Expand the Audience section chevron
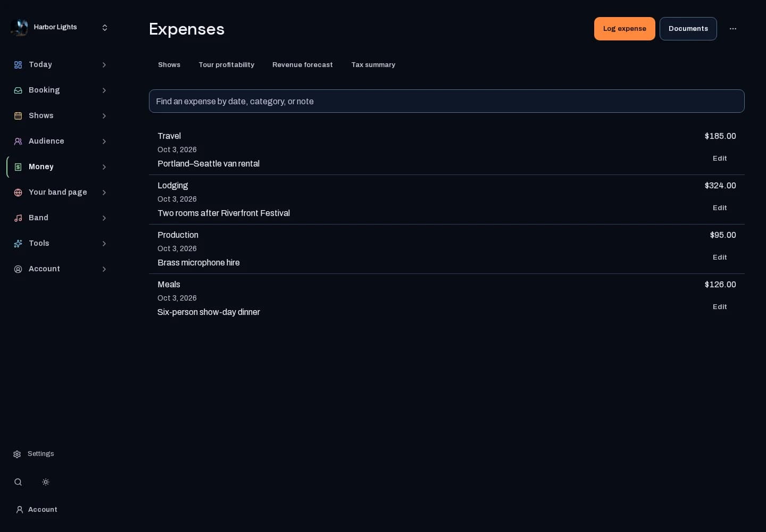The width and height of the screenshot is (766, 532). [104, 142]
